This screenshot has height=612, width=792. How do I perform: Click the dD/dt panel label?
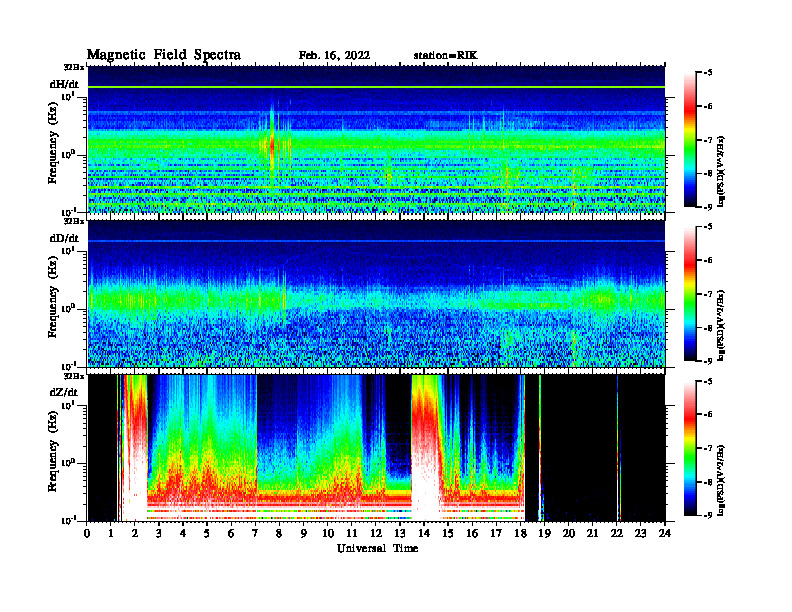pos(64,238)
